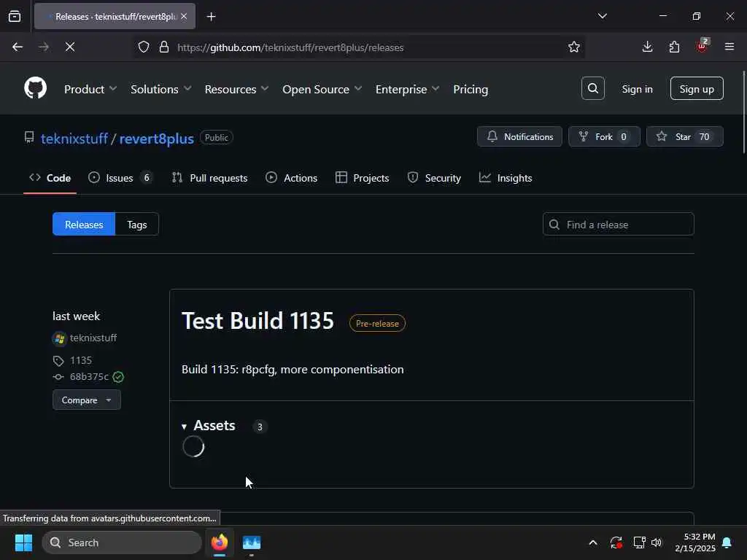Open the revert8plus repository link
Viewport: 747px width, 560px height.
(156, 139)
